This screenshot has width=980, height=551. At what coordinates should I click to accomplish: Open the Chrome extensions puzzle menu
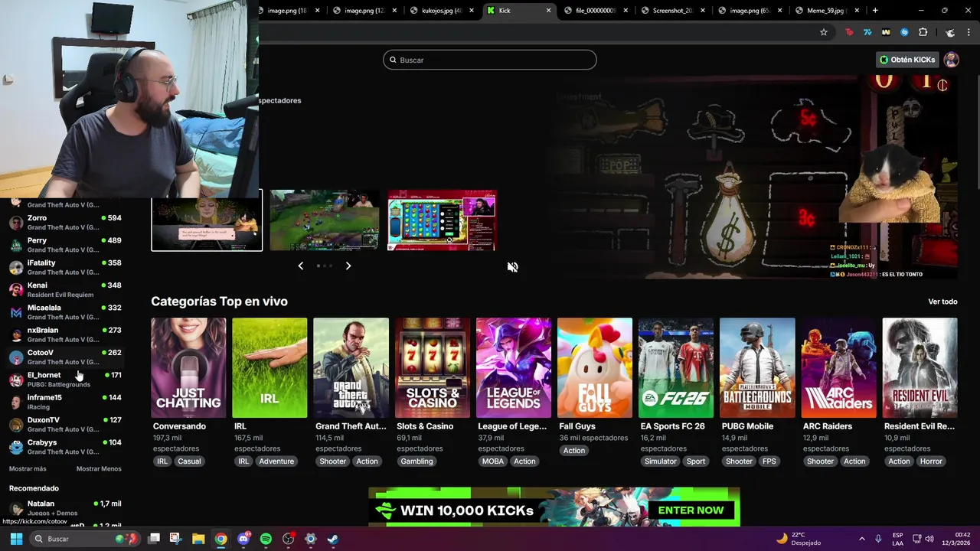tap(923, 32)
